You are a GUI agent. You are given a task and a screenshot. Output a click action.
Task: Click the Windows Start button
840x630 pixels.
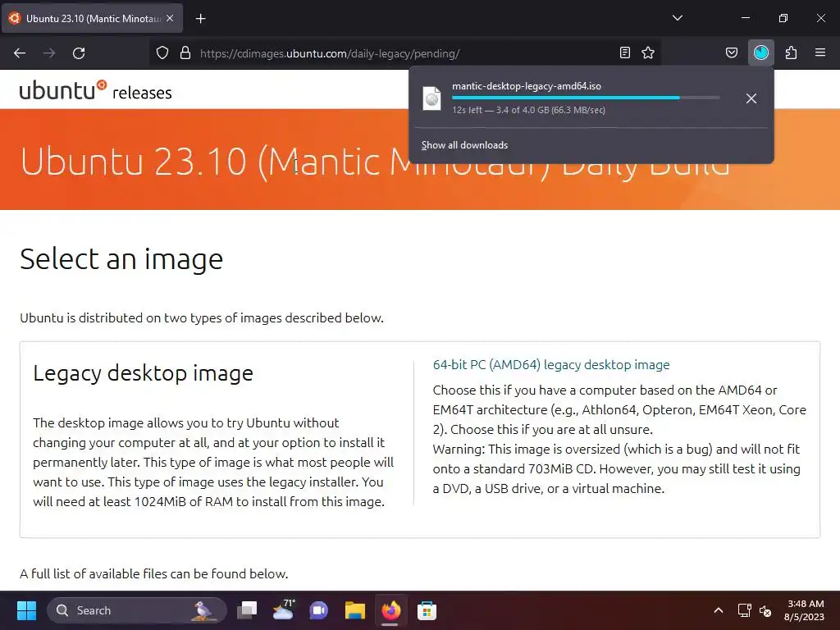click(26, 610)
